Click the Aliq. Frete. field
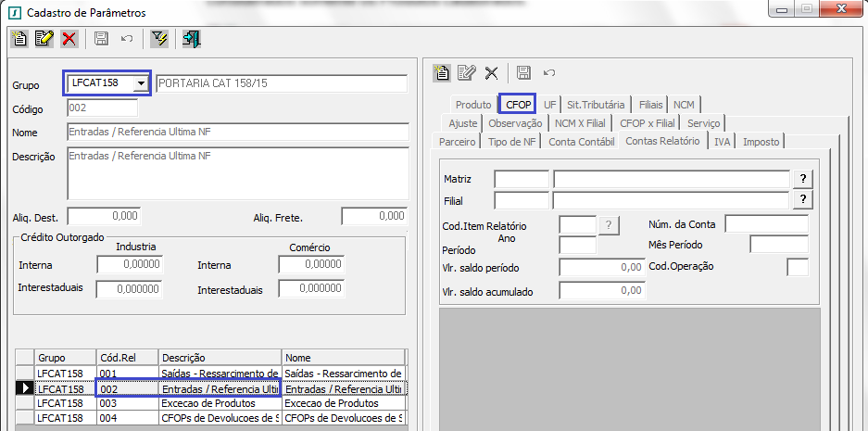 point(374,216)
